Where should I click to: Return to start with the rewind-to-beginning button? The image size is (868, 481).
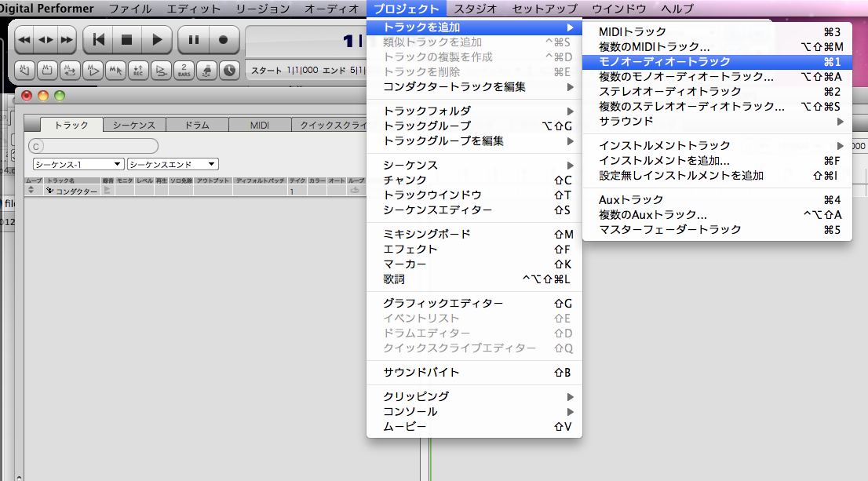pos(99,40)
